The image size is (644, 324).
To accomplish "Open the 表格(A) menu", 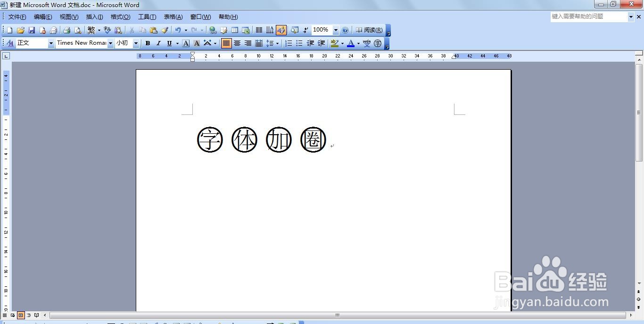I will [173, 17].
